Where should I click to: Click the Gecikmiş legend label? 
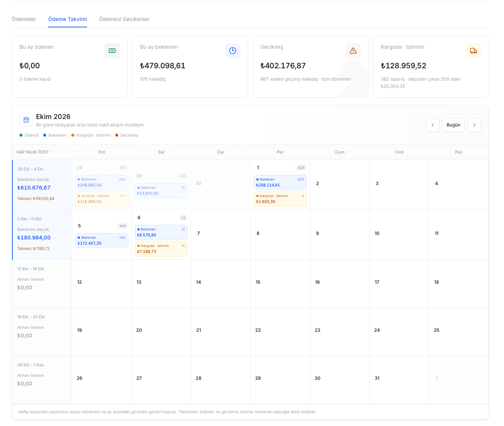point(129,135)
